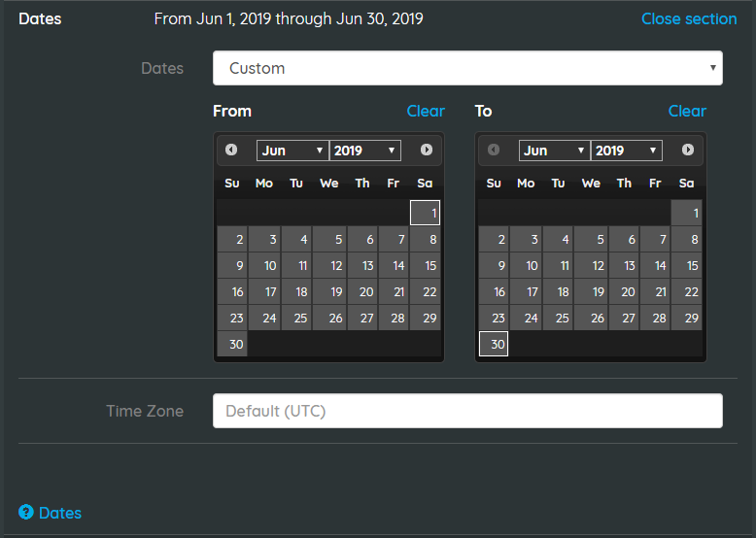Go to previous month in From calendar
This screenshot has height=538, width=756.
pyautogui.click(x=231, y=150)
